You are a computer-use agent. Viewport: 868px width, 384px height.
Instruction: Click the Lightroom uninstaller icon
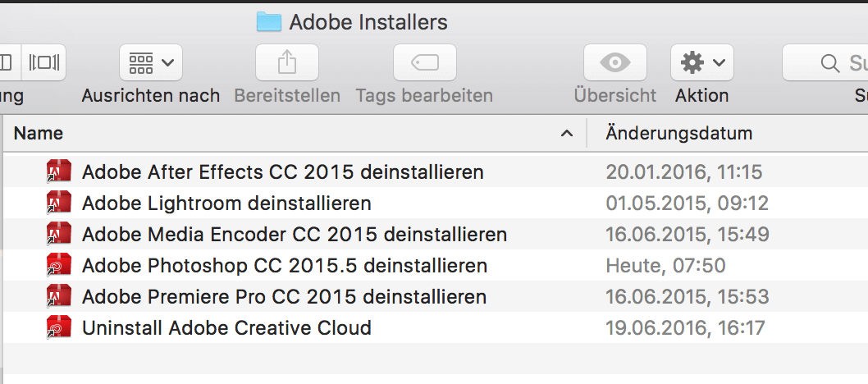pyautogui.click(x=59, y=203)
